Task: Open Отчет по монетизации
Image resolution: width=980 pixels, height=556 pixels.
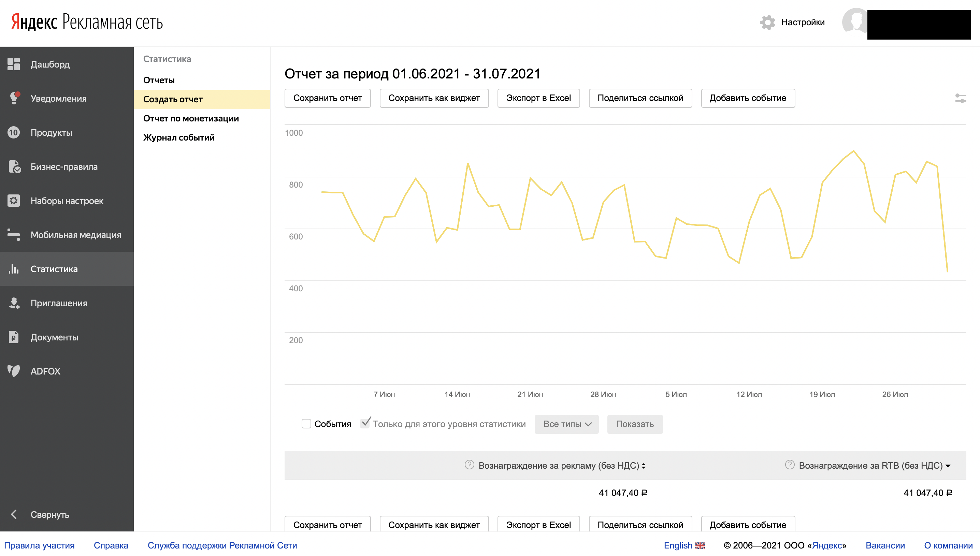Action: pyautogui.click(x=191, y=118)
